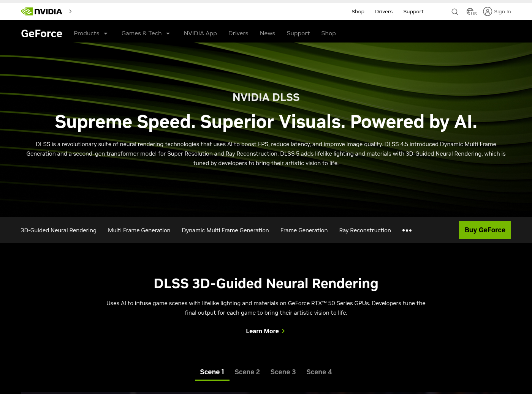This screenshot has width=532, height=394.
Task: Open Shop in the top utility bar
Action: click(358, 12)
